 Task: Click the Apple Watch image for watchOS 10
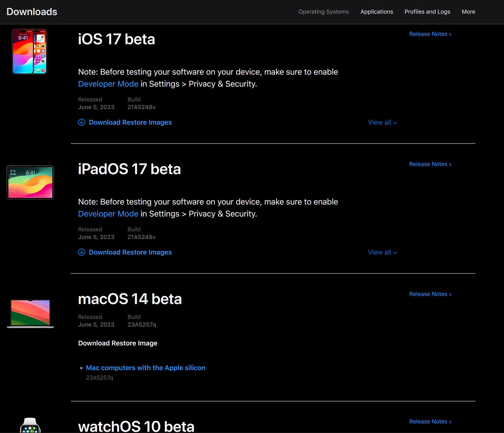coord(30,425)
